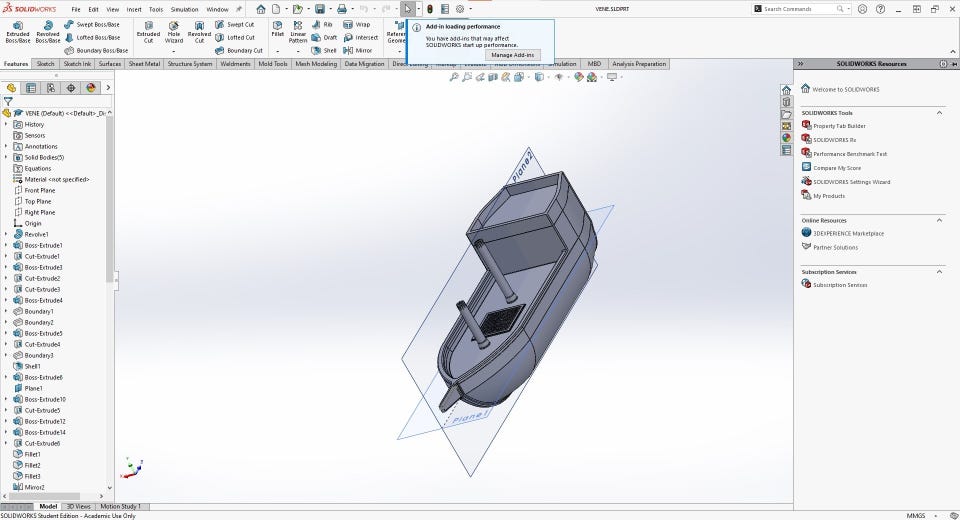Pick the Boundary Boss/Base tool
Viewport: 960px width, 520px height.
point(96,50)
